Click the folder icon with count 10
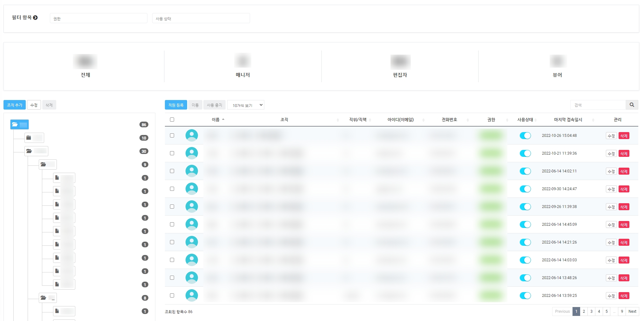The height and width of the screenshot is (321, 644). (x=29, y=138)
